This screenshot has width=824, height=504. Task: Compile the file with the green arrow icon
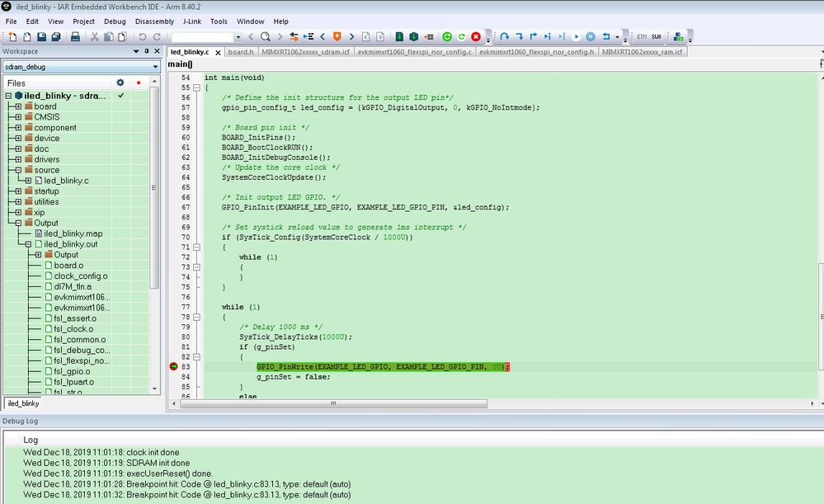(x=399, y=37)
